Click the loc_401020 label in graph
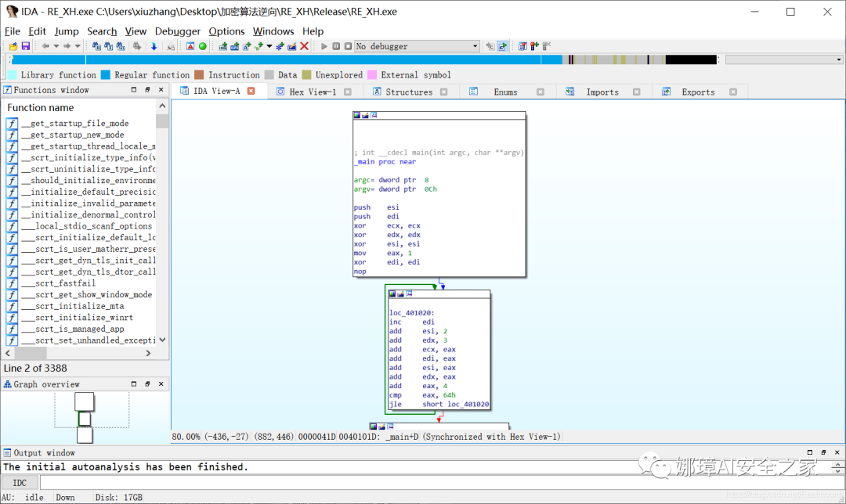 pos(412,312)
